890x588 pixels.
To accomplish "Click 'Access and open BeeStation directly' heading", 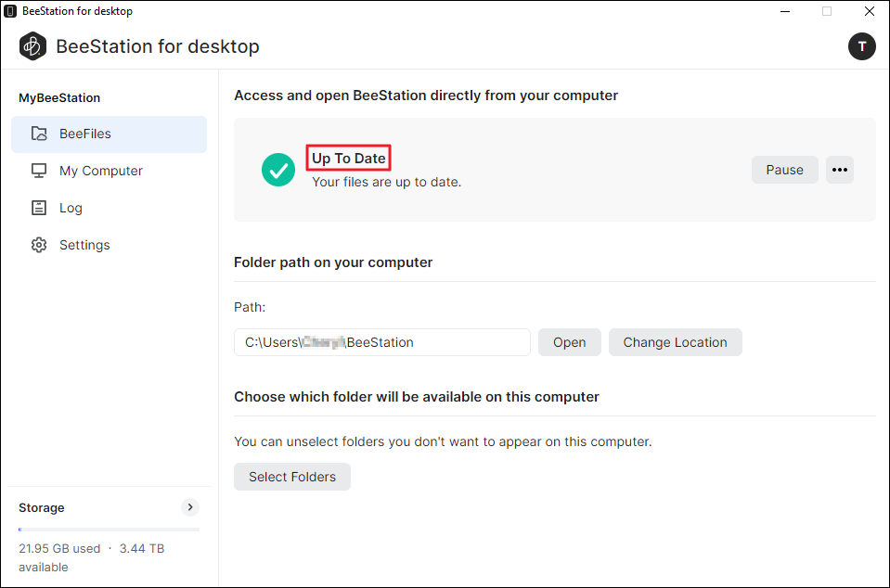I will pos(426,96).
